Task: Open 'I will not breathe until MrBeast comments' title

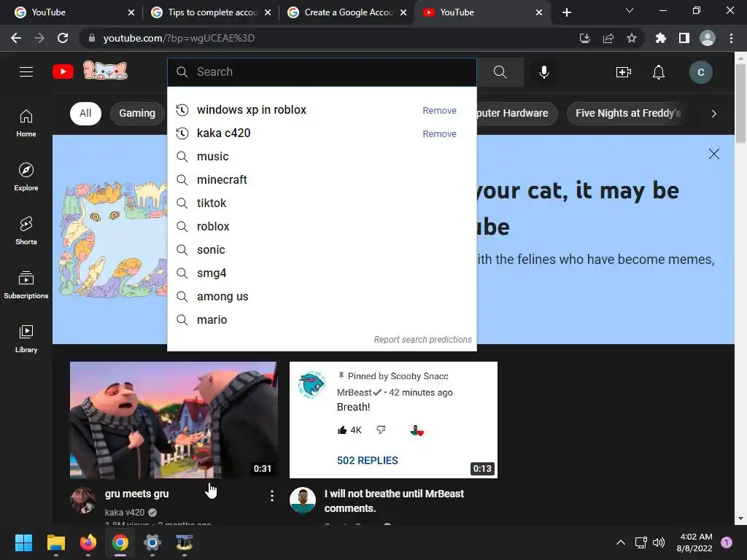Action: point(394,501)
